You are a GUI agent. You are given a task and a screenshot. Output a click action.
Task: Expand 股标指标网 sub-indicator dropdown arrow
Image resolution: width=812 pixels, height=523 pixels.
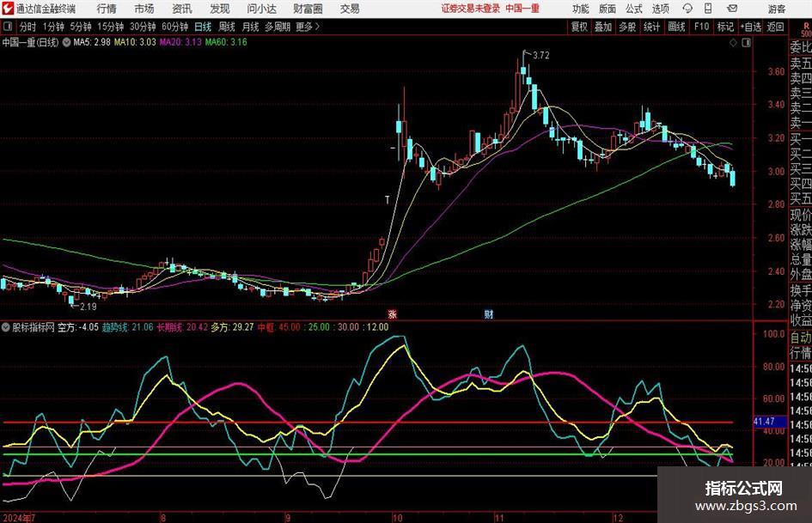click(6, 327)
